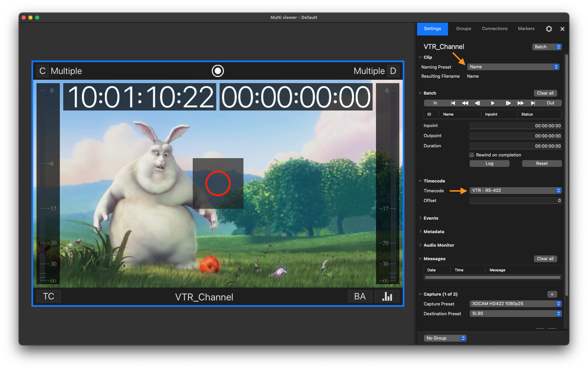588x370 pixels.
Task: Rewind the VTR from the batch transport
Action: pyautogui.click(x=465, y=103)
